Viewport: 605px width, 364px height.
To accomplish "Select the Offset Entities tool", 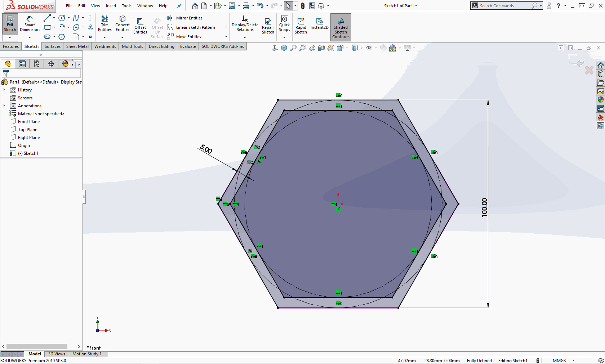I will coord(140,25).
